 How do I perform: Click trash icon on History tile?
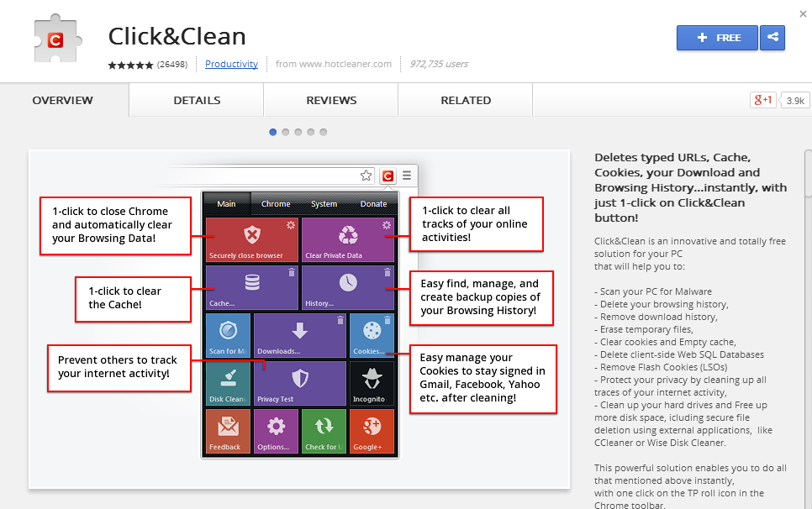pyautogui.click(x=387, y=272)
